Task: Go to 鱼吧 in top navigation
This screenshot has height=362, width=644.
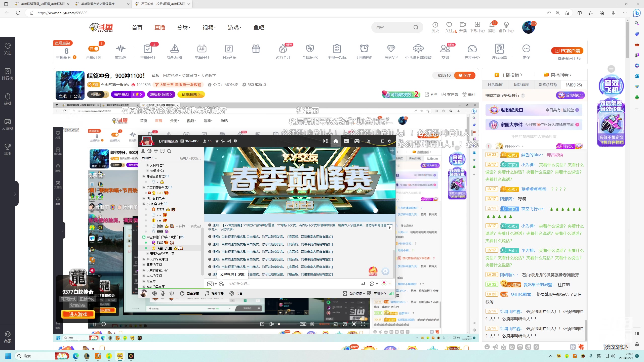Action: [x=259, y=27]
